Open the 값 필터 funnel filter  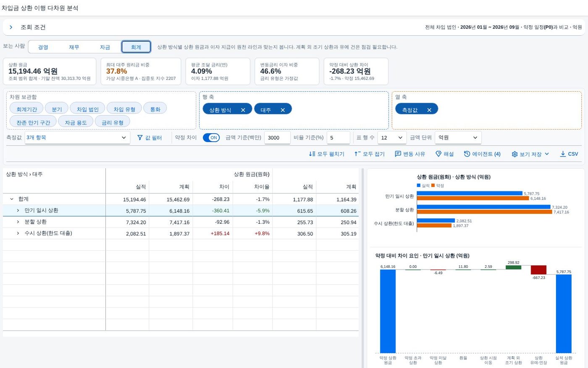(150, 138)
